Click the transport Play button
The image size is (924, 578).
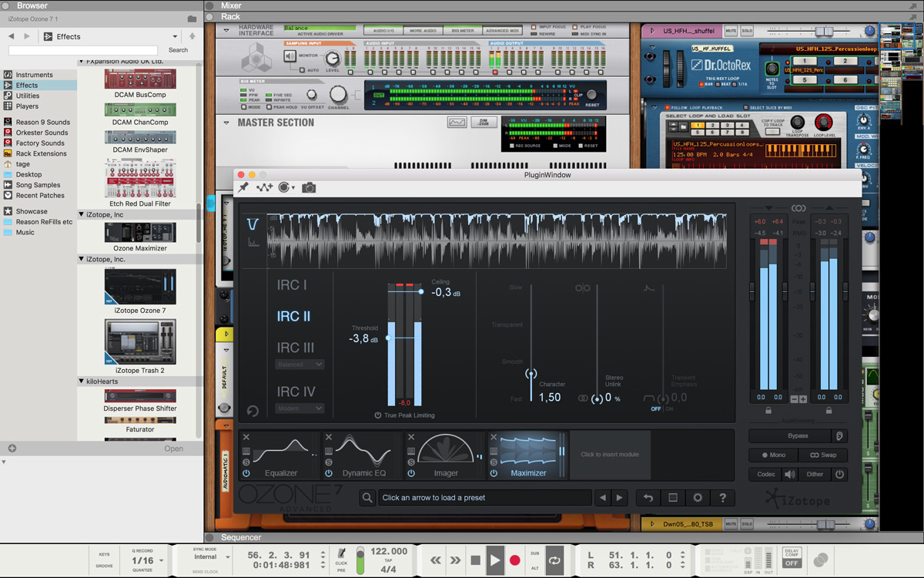point(495,560)
